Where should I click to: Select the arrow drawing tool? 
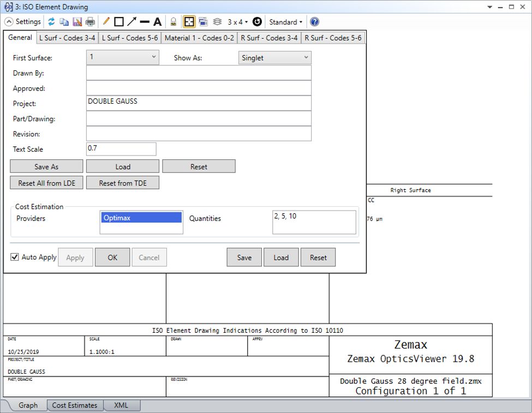(131, 22)
